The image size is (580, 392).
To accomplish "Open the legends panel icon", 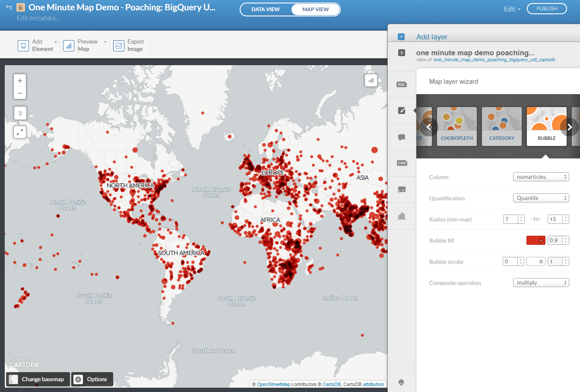I will tap(402, 189).
